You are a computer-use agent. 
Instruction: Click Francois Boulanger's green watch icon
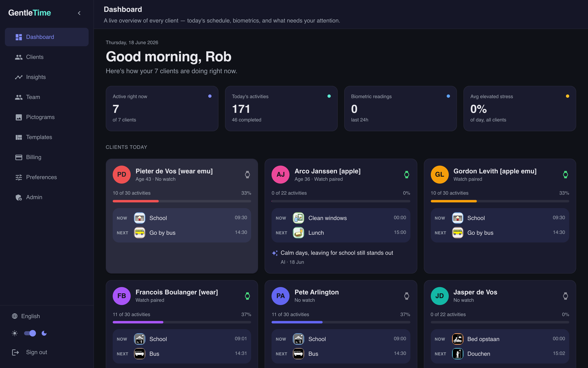point(247,296)
